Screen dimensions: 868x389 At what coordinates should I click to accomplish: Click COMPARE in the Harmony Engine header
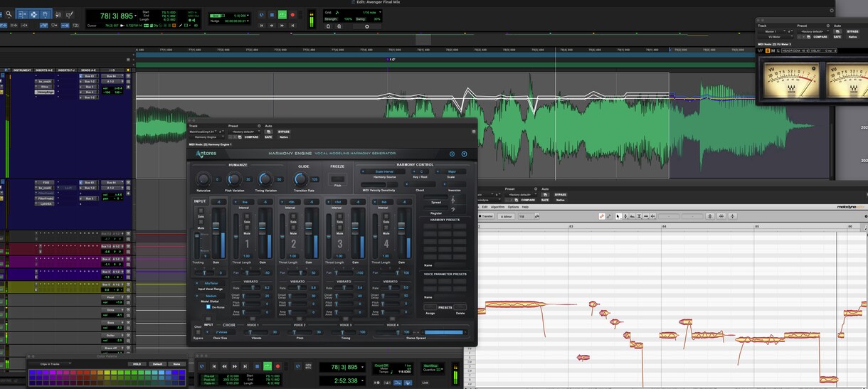[x=251, y=137]
